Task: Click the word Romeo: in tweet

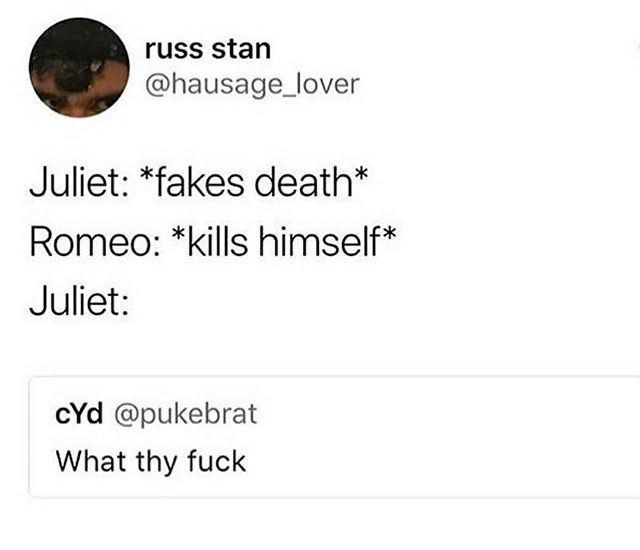Action: click(95, 242)
